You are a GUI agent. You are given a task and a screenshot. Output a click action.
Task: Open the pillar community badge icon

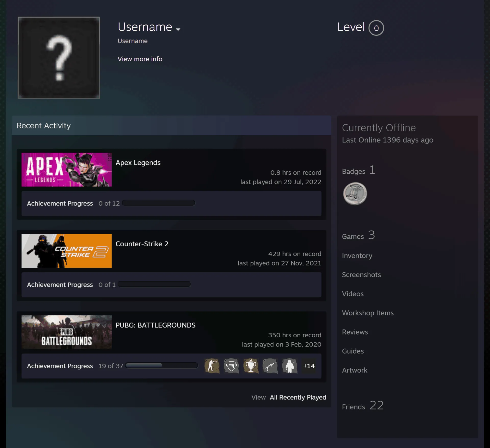(355, 194)
